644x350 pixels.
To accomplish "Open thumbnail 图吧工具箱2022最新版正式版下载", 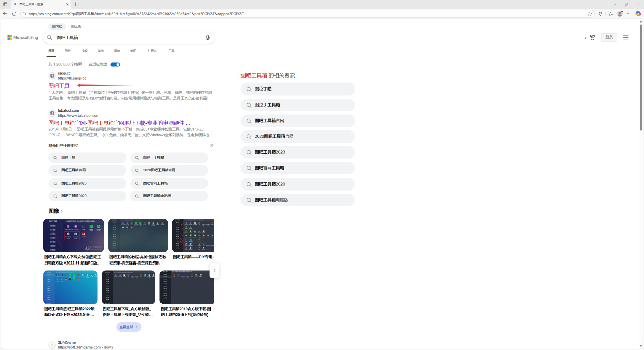I will (x=70, y=287).
